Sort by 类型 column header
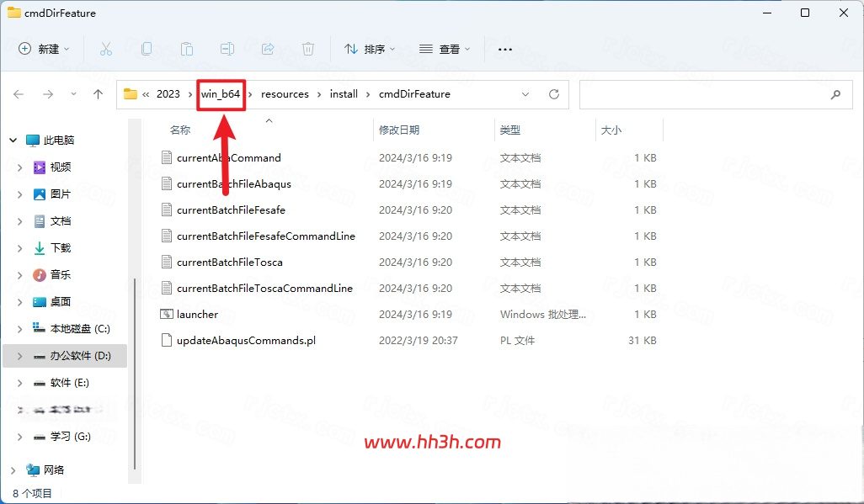This screenshot has width=864, height=504. (x=509, y=130)
